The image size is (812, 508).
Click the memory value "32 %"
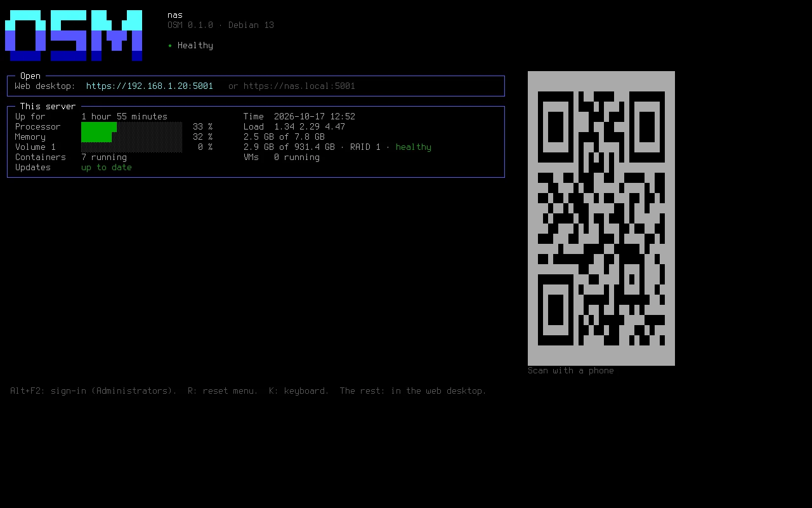point(203,137)
